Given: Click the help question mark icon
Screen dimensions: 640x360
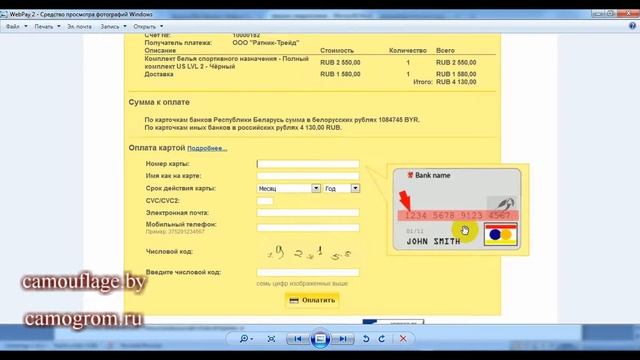Looking at the screenshot, I should 632,26.
